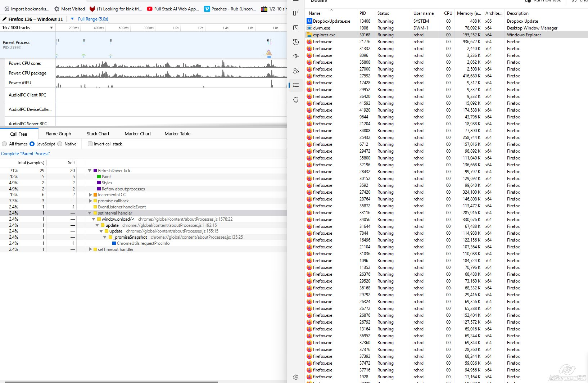Select the All frames radio button

tap(4, 144)
